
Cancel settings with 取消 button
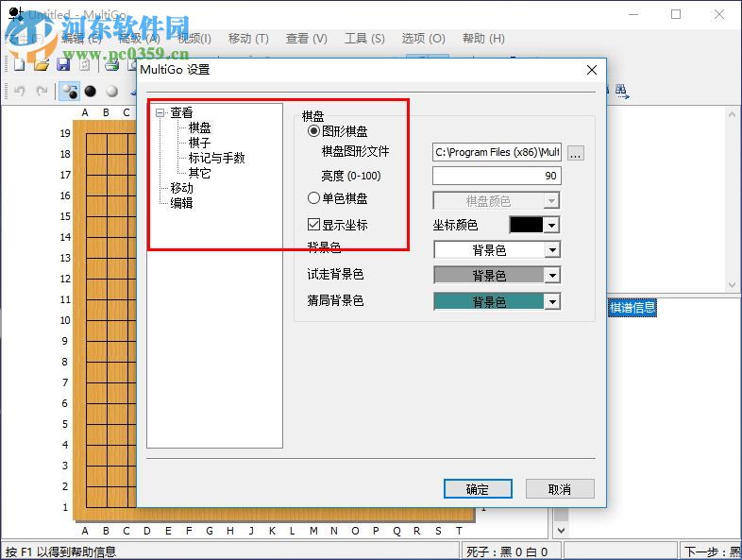pyautogui.click(x=560, y=488)
